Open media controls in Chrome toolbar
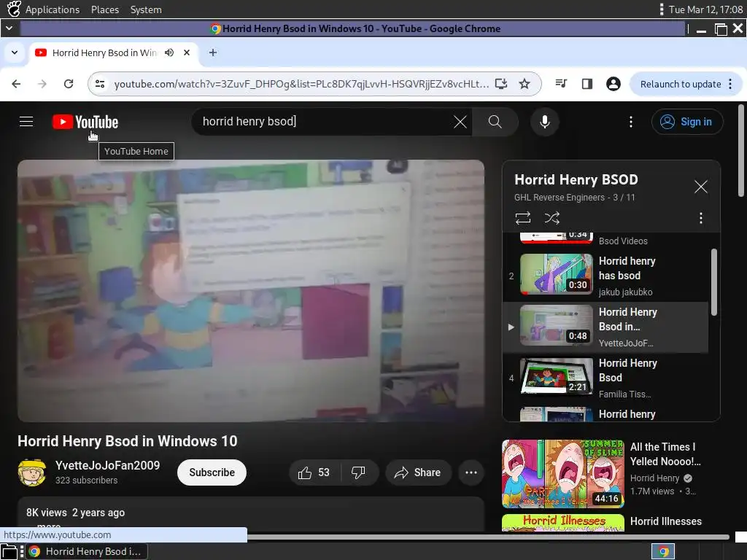Viewport: 747px width, 560px height. click(561, 85)
